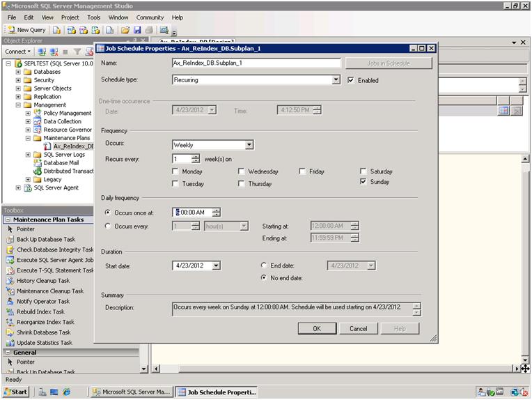Screen dimensions: 532x400
Task: Select Check Database Integrity Task
Action: [x=55, y=249]
